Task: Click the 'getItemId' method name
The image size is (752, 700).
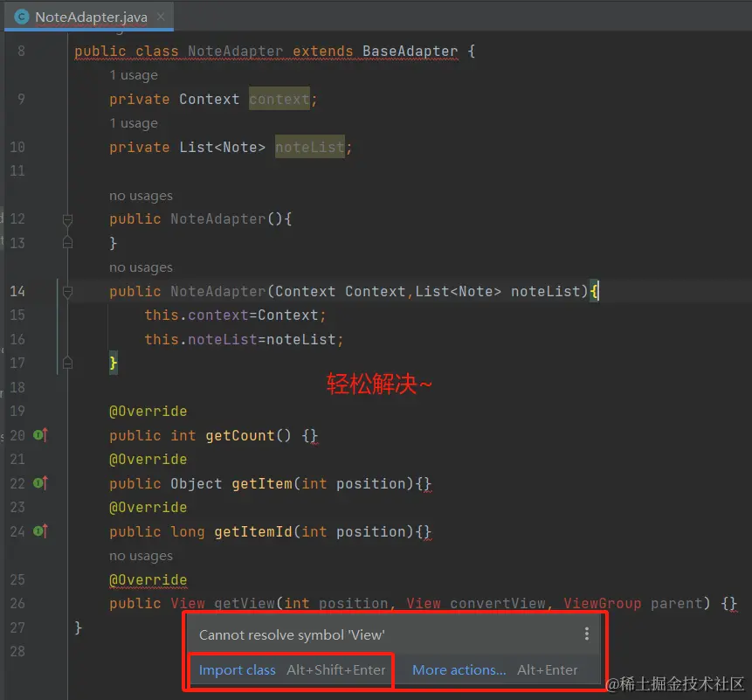Action: click(x=253, y=531)
